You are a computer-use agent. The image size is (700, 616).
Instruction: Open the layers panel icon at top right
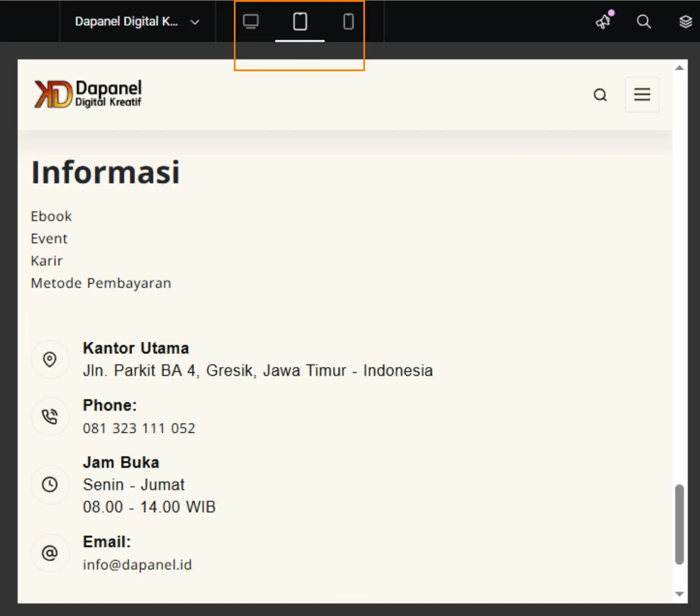[686, 22]
